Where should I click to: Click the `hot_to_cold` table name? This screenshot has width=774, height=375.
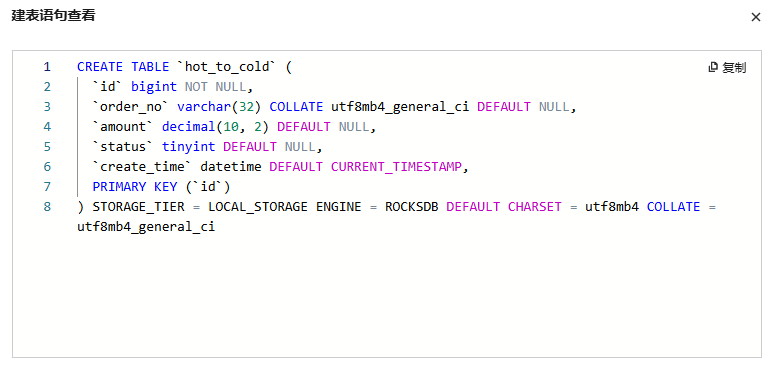point(227,67)
